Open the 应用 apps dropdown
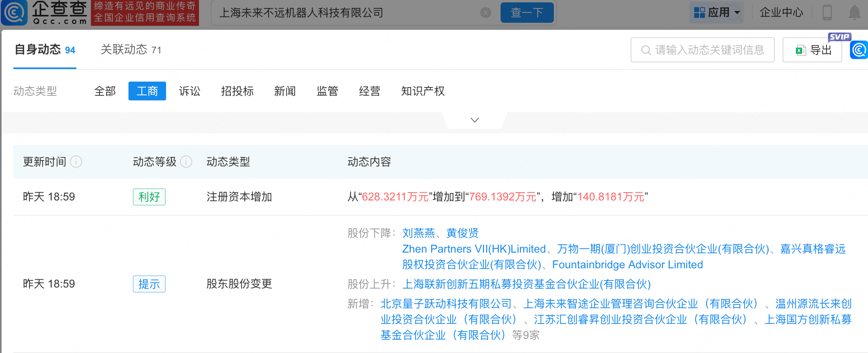The image size is (868, 353). [x=717, y=13]
